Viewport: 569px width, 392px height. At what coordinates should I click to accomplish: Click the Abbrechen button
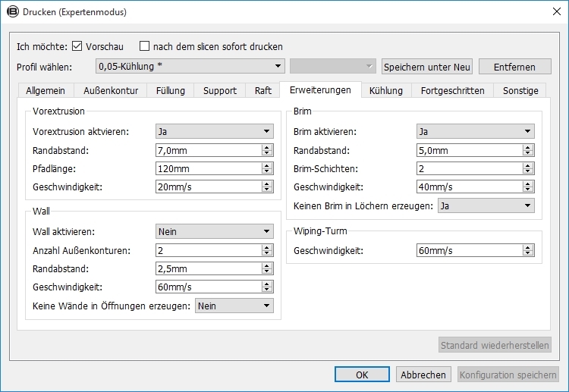(x=423, y=375)
